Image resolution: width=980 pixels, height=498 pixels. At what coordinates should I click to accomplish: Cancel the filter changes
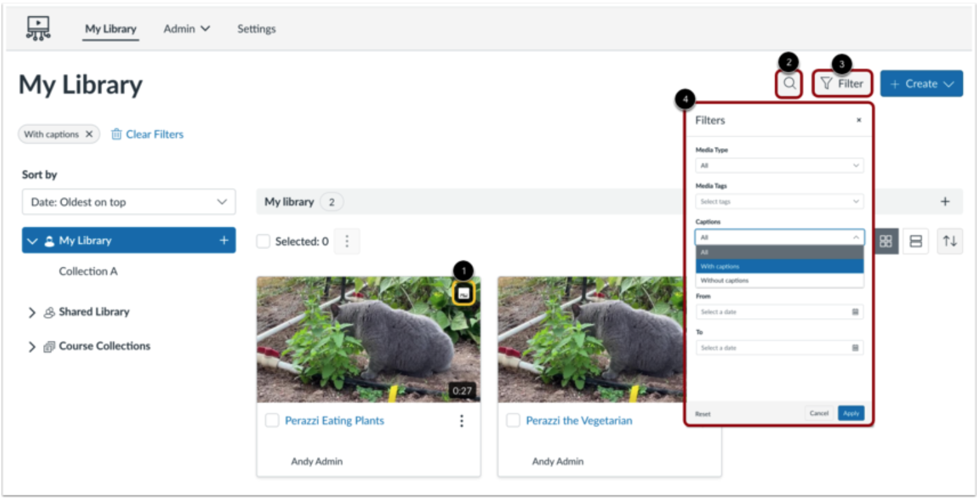click(819, 413)
